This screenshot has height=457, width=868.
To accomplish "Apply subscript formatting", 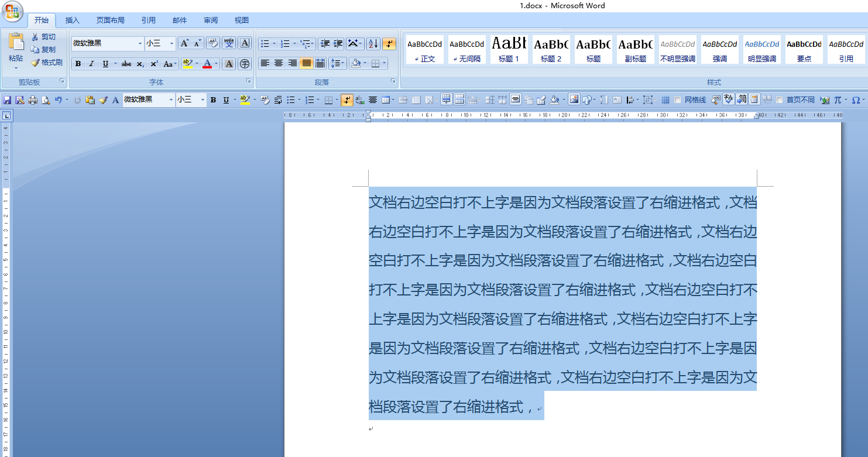I will coord(140,64).
